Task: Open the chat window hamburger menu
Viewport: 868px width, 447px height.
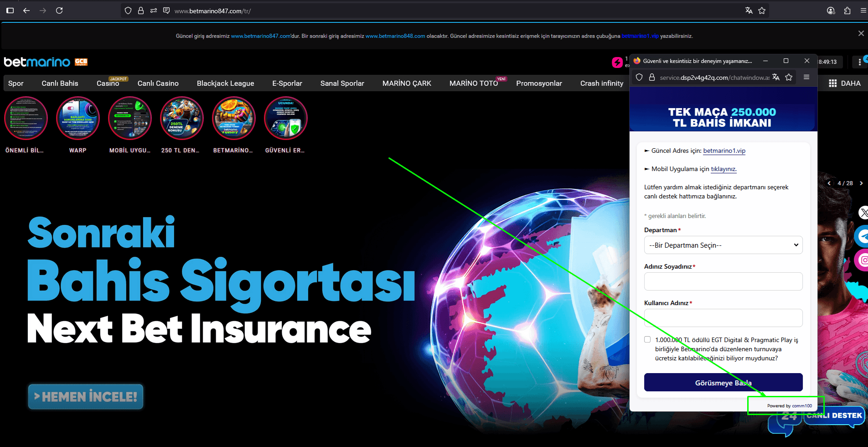Action: pyautogui.click(x=806, y=77)
